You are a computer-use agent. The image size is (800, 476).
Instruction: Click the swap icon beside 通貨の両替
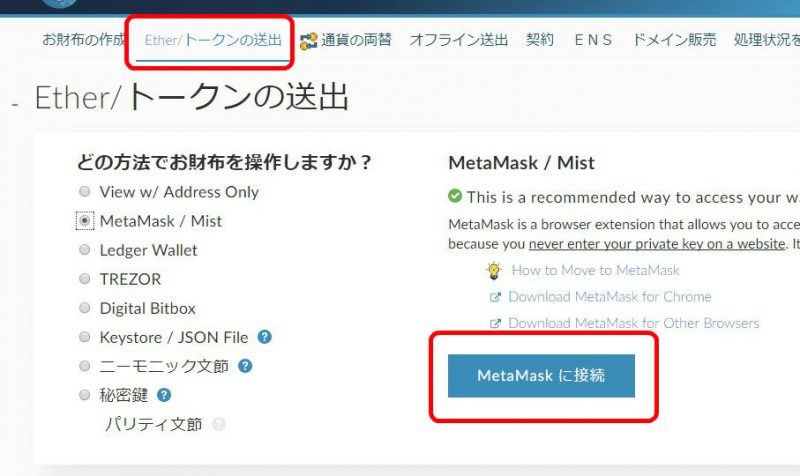(308, 41)
